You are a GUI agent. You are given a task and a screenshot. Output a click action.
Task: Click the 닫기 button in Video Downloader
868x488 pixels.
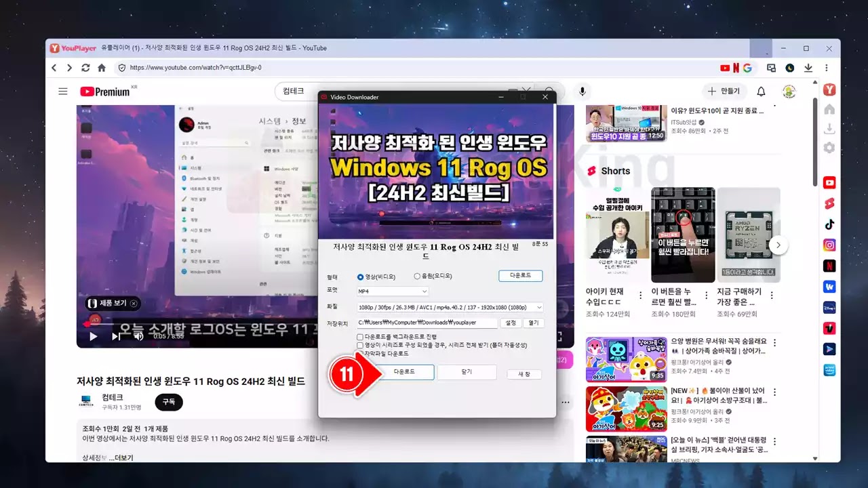pyautogui.click(x=467, y=372)
